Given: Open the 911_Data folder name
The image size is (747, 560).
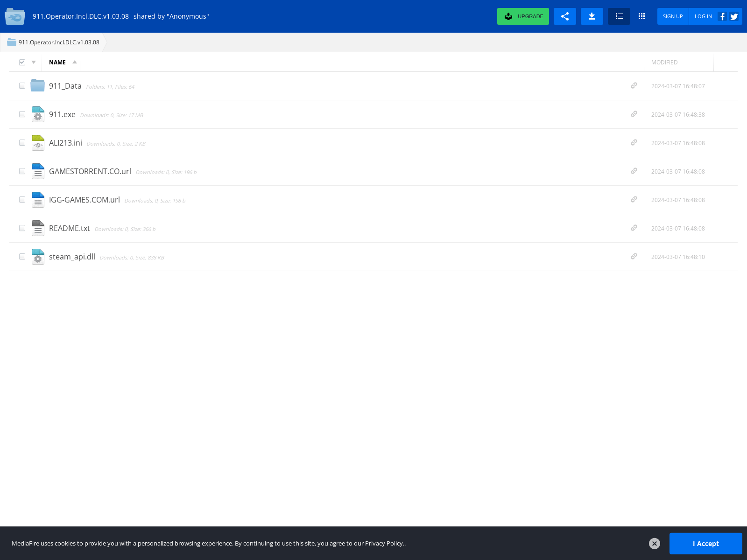Looking at the screenshot, I should pyautogui.click(x=65, y=86).
